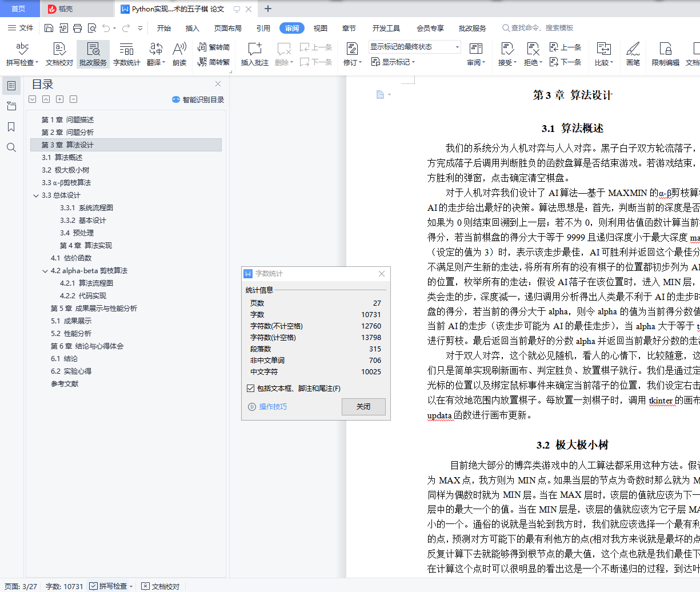700x592 pixels.
Task: Click 页面: 3/27 in status bar
Action: 21,586
